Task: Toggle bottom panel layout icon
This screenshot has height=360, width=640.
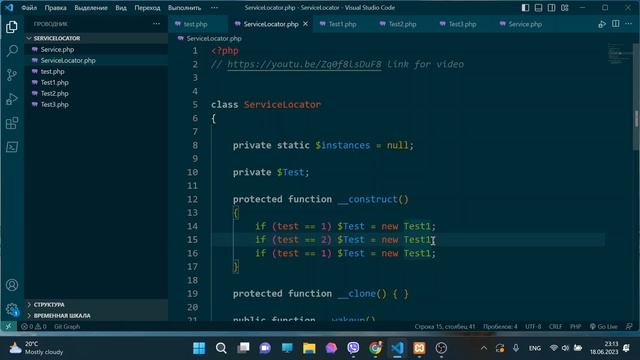Action: coord(539,8)
